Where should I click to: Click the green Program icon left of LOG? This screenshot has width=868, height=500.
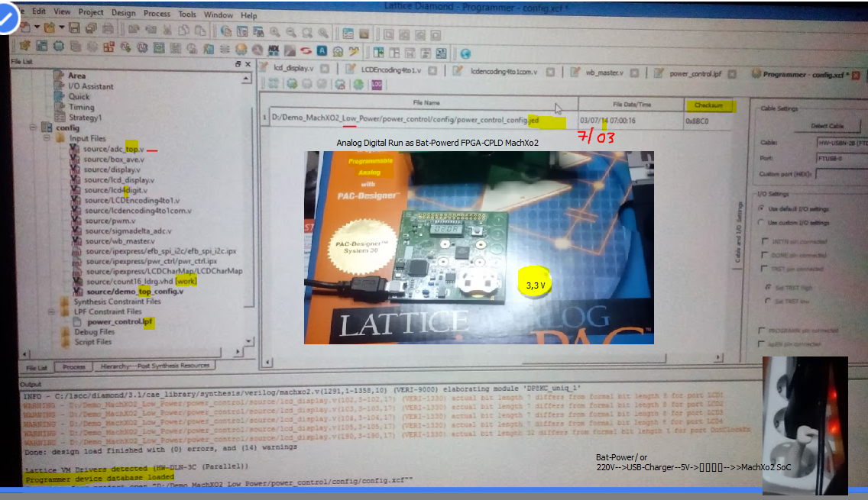click(358, 84)
